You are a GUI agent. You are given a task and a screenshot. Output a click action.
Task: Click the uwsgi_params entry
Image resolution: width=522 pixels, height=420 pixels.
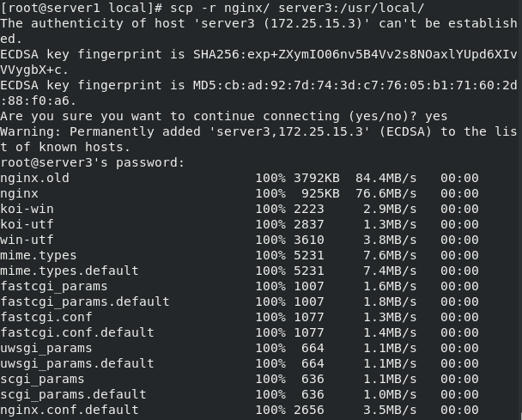46,348
